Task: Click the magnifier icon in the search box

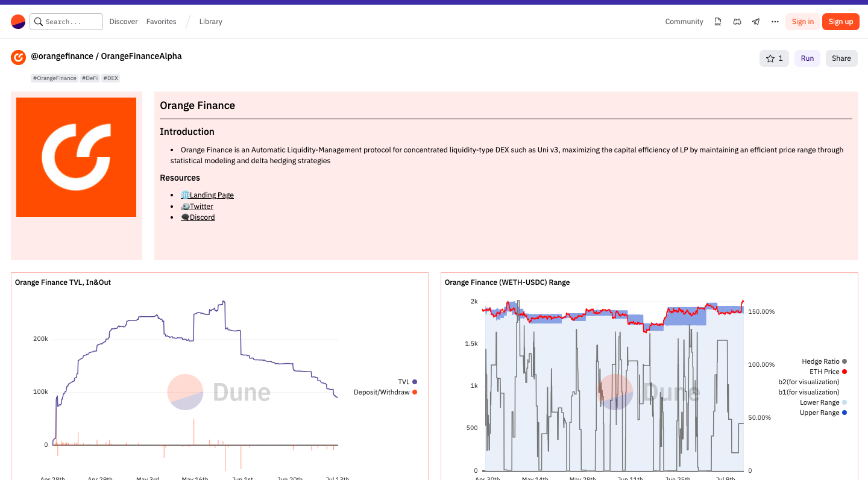Action: (39, 22)
